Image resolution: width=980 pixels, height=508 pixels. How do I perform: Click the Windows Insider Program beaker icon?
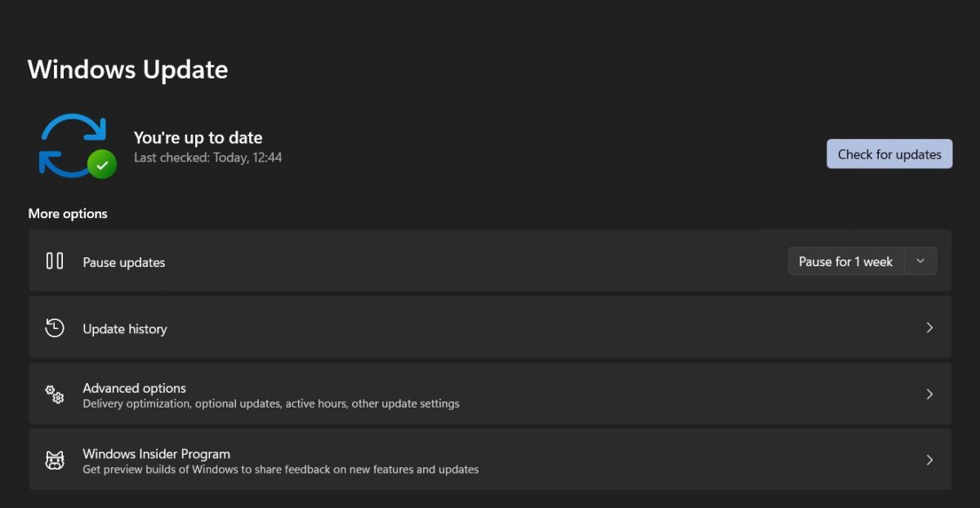click(54, 459)
